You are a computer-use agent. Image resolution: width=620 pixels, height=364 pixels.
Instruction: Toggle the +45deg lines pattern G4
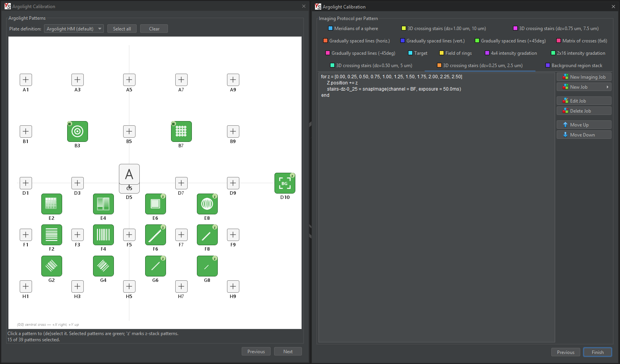tap(103, 266)
